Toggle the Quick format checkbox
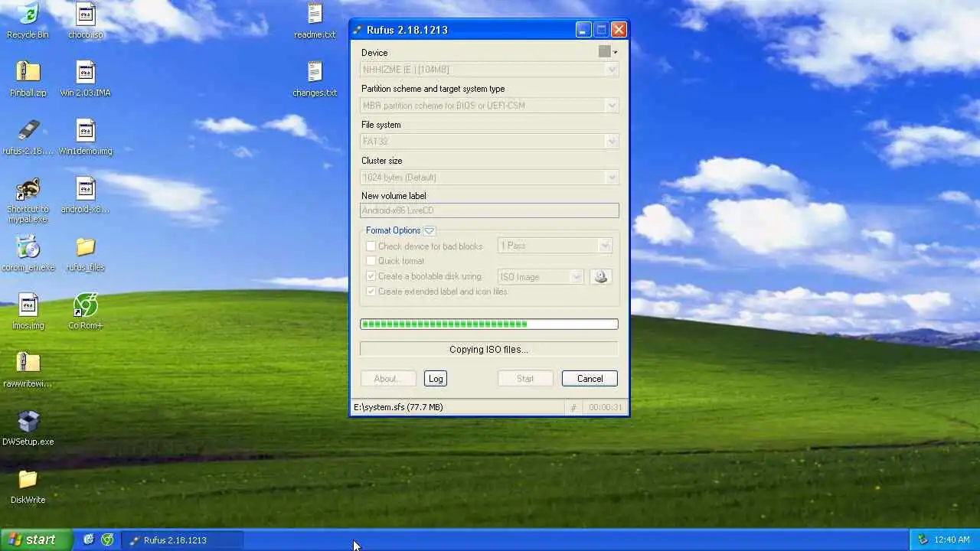Image resolution: width=980 pixels, height=551 pixels. tap(371, 261)
